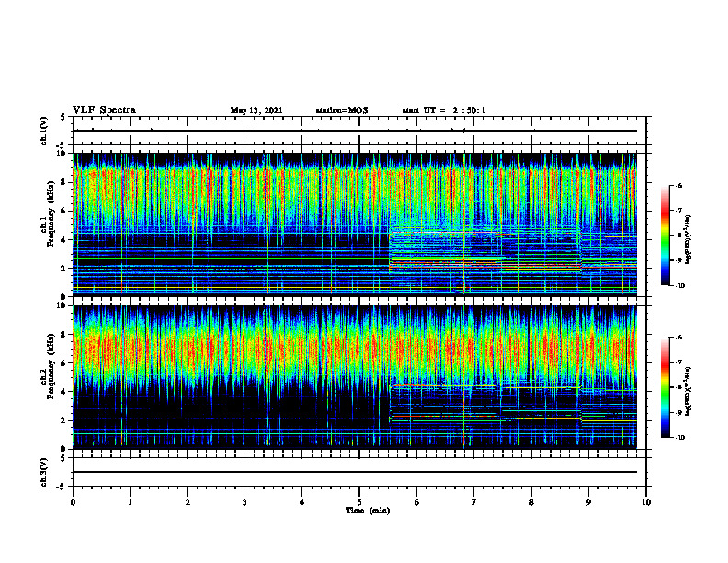728x563 pixels.
Task: Click the time axis tick label "8"
Action: coord(531,502)
